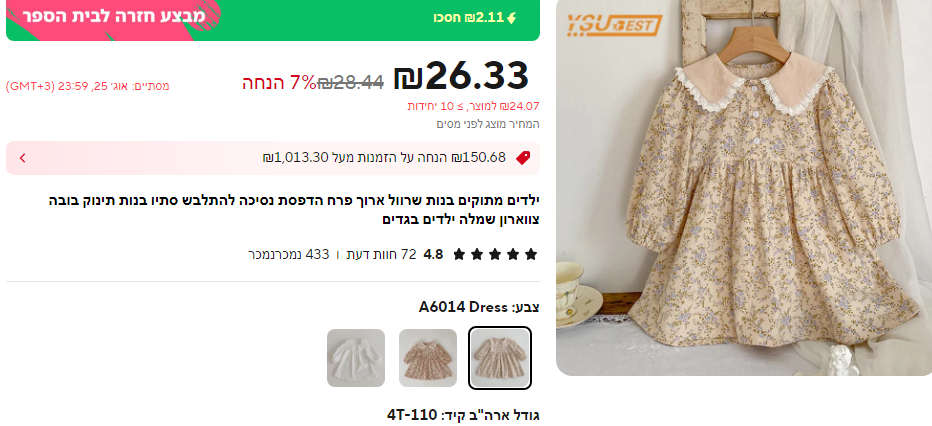932x426 pixels.
Task: Click the first rating star
Action: click(x=531, y=255)
